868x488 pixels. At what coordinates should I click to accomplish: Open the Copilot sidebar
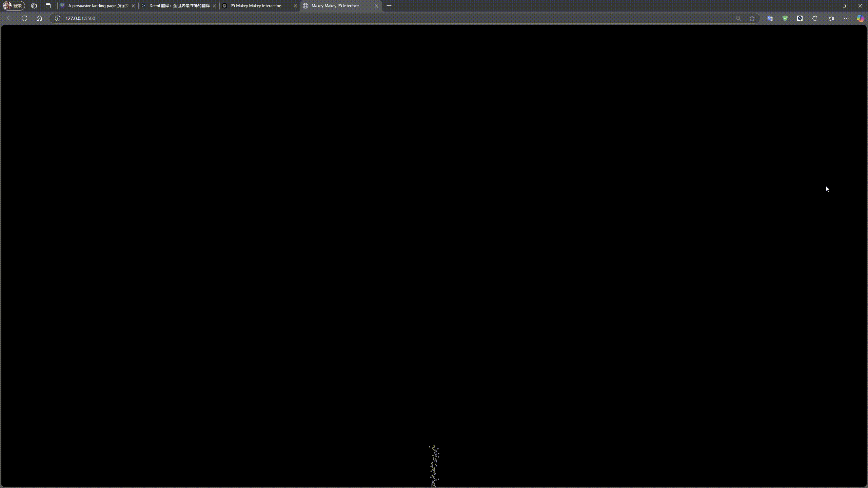click(x=860, y=18)
